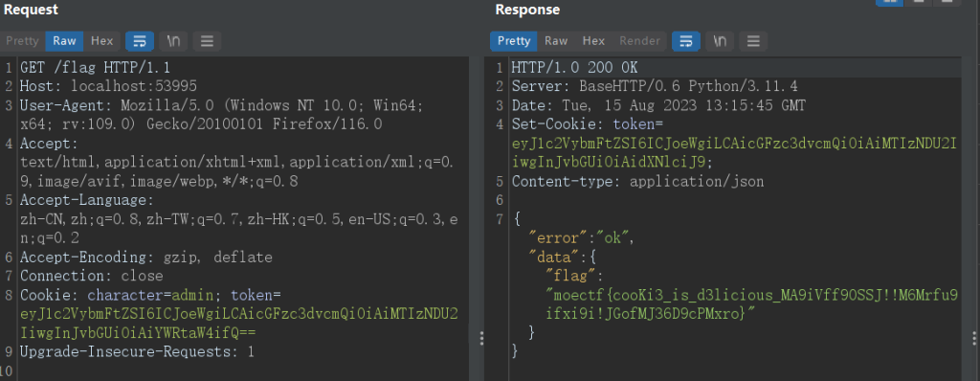Select the rightmost layout icon at top right

pyautogui.click(x=947, y=2)
